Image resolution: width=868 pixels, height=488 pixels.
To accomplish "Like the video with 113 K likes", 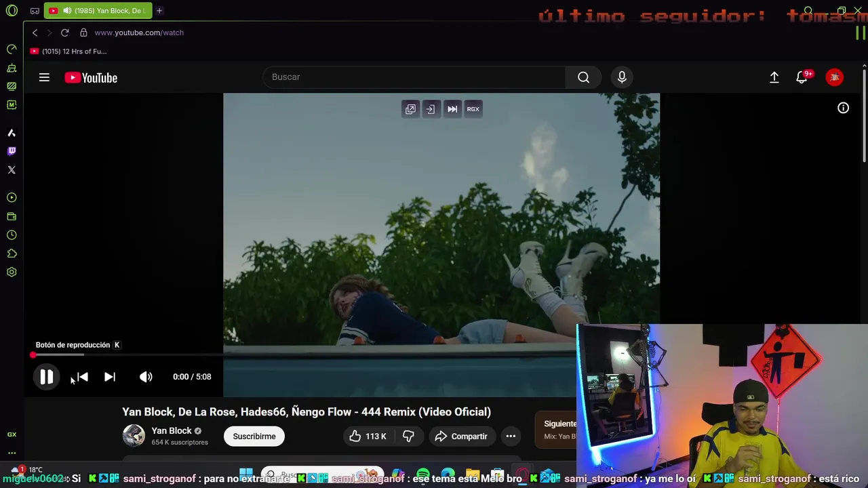I will click(x=368, y=436).
